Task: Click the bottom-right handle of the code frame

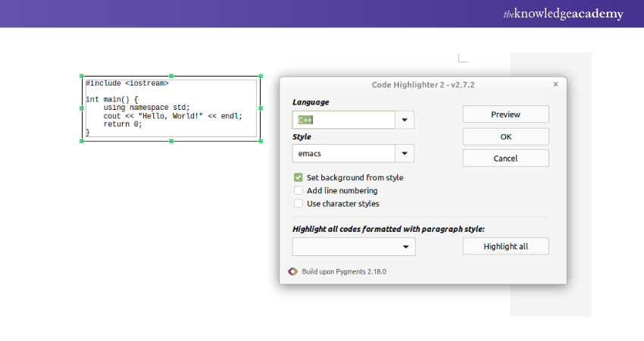Action: (x=261, y=140)
